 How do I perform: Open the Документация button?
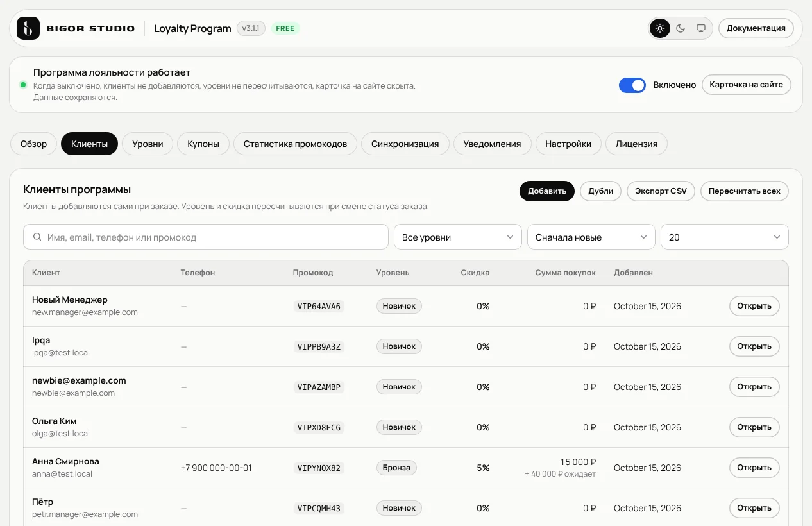tap(756, 28)
